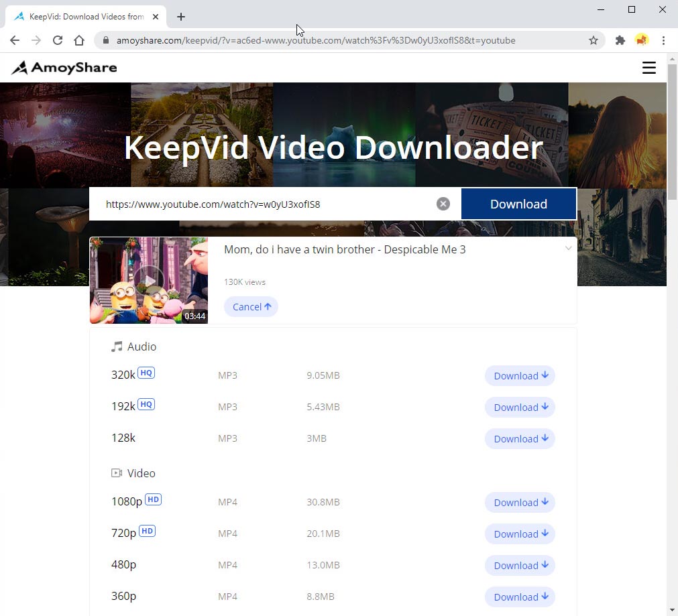678x616 pixels.
Task: Download the 480p MP4 video
Action: (520, 566)
